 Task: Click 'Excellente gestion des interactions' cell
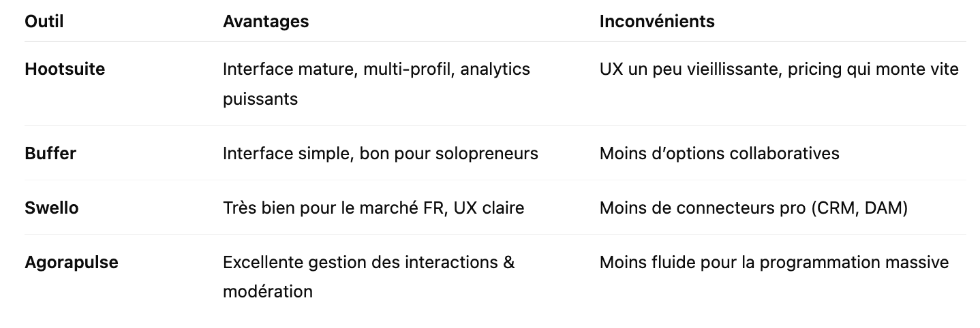(369, 277)
